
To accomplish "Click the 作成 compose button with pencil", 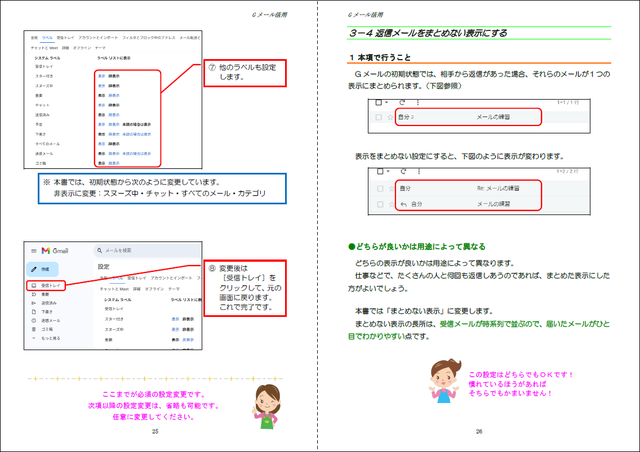I will tap(42, 269).
